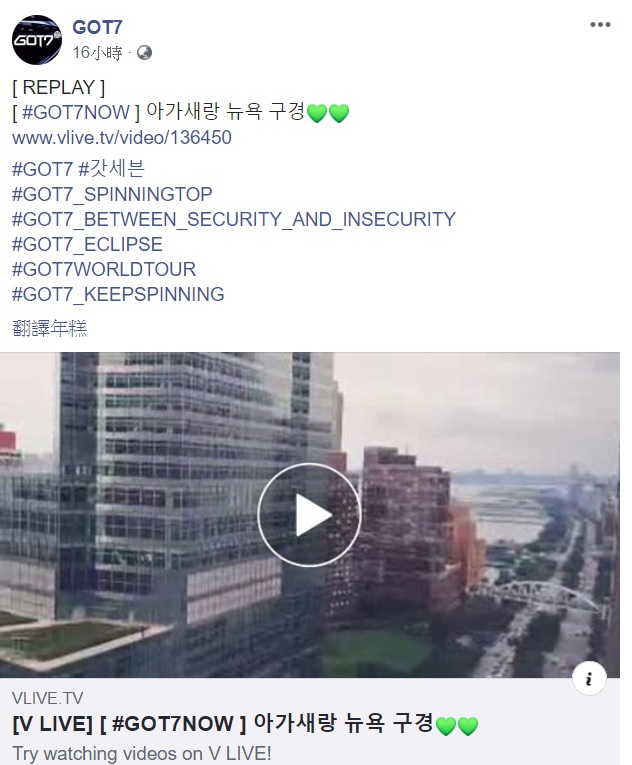Open the three-dot post options menu

click(600, 25)
